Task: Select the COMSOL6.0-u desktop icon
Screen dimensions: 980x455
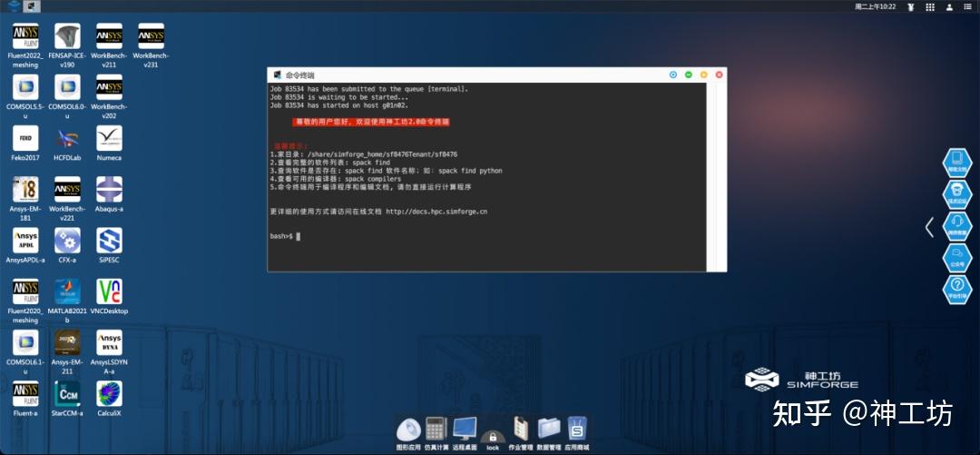Action: [67, 87]
